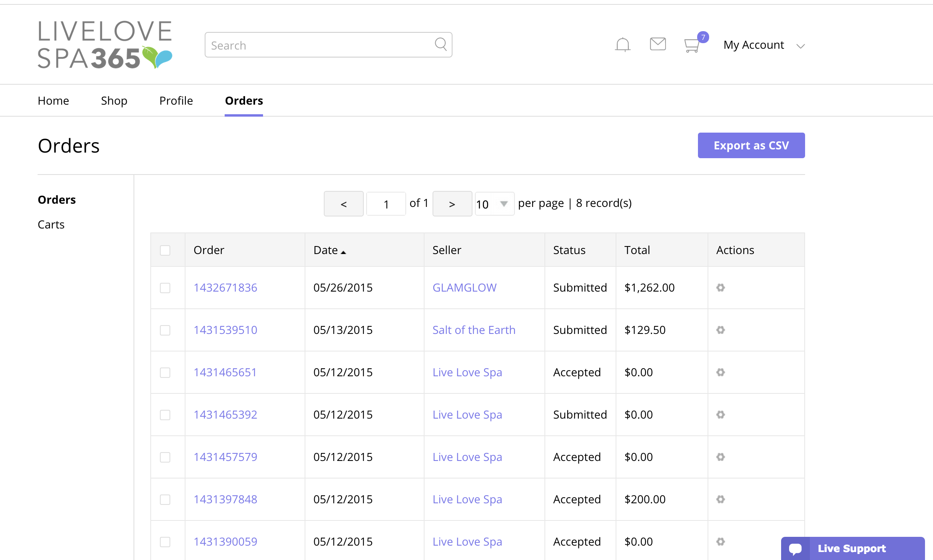933x560 pixels.
Task: Open order 1431397848 link
Action: click(x=225, y=499)
